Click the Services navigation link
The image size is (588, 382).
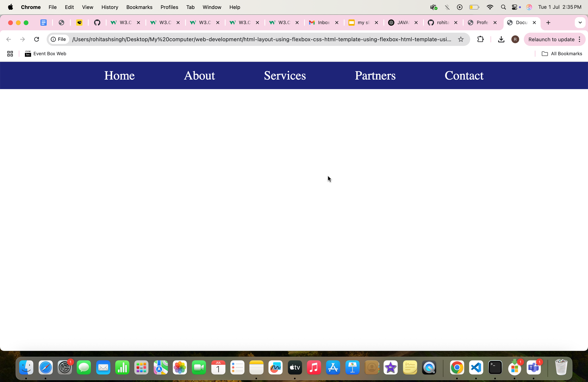[x=285, y=75]
